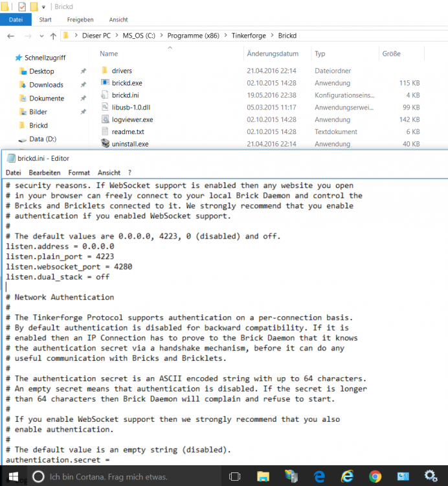Click the Cortana search box
448x486 pixels.
[x=123, y=476]
